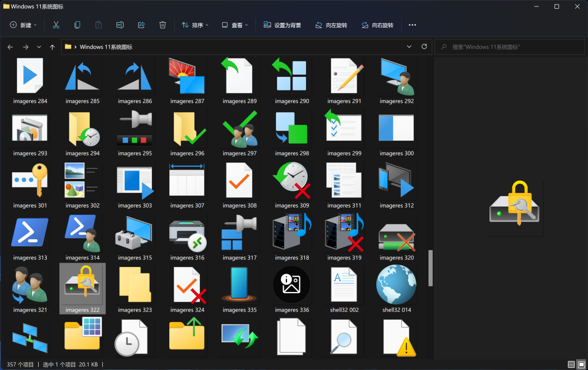Select imageres 297 users checkmark icon
588x370 pixels.
[x=240, y=129]
